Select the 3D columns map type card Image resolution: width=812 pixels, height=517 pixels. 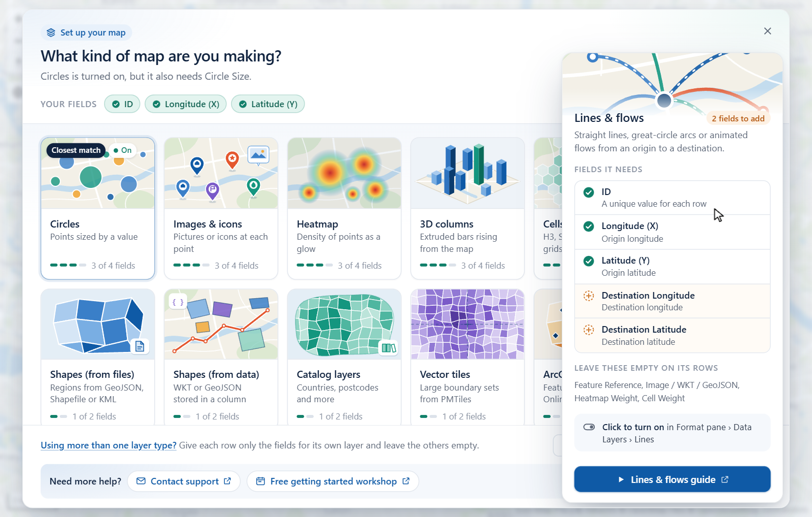(x=467, y=208)
